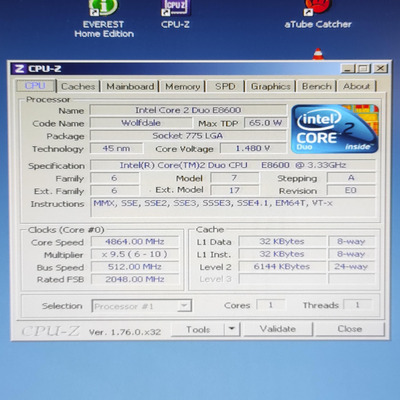Viewport: 400px width, 400px height.
Task: Go to the About tab
Action: tap(357, 86)
